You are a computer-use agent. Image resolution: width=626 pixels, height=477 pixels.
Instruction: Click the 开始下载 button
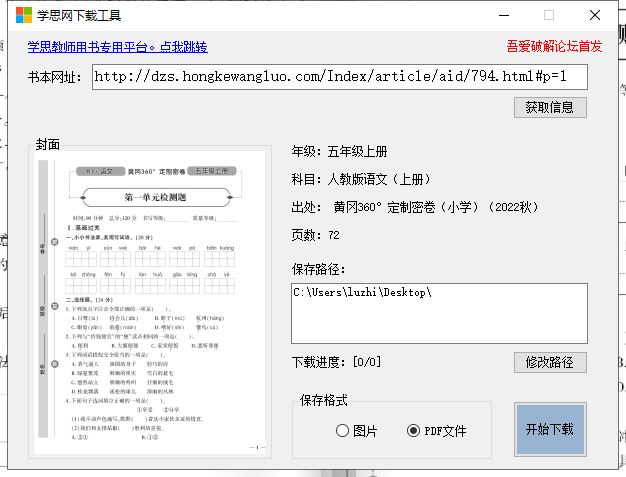point(550,429)
